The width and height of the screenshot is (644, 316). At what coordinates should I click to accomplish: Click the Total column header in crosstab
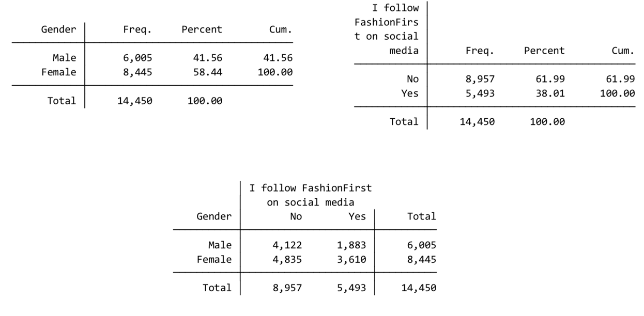(x=422, y=216)
